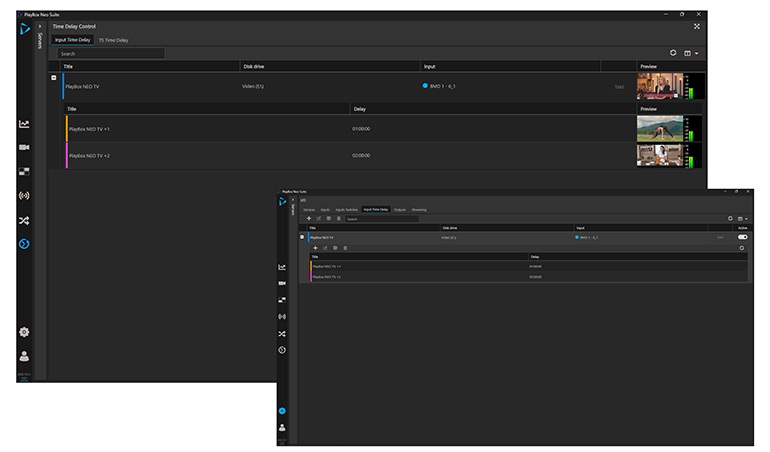
Task: Open user account icon in Time Delay Control window sidebar
Action: tap(24, 356)
